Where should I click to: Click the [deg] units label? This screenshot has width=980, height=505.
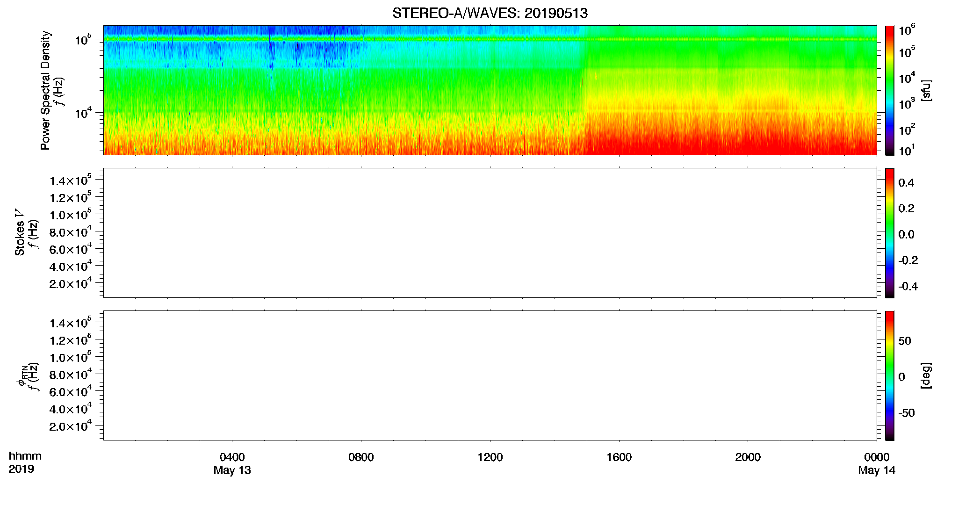[x=926, y=375]
